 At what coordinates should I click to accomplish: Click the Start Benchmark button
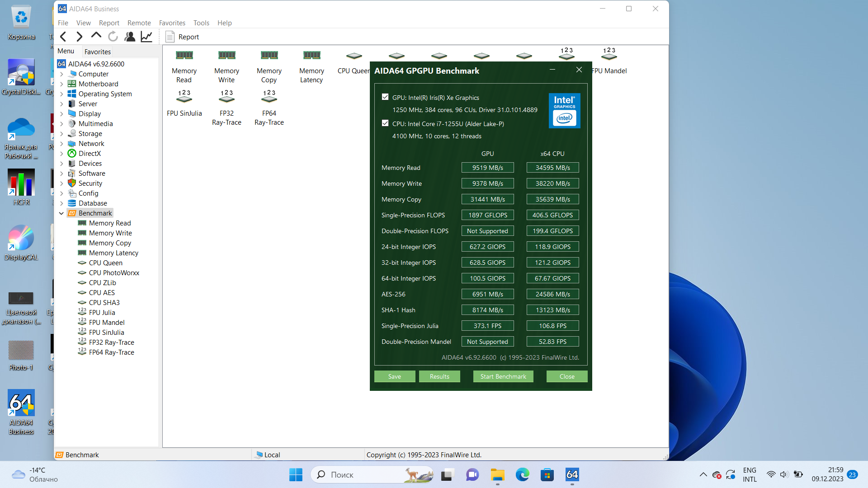tap(503, 376)
